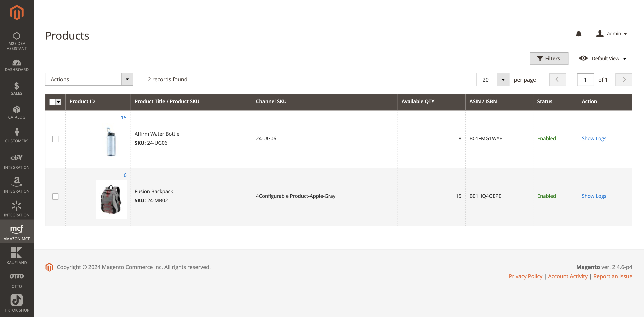Open the M2E Dev Assistant icon

(17, 41)
